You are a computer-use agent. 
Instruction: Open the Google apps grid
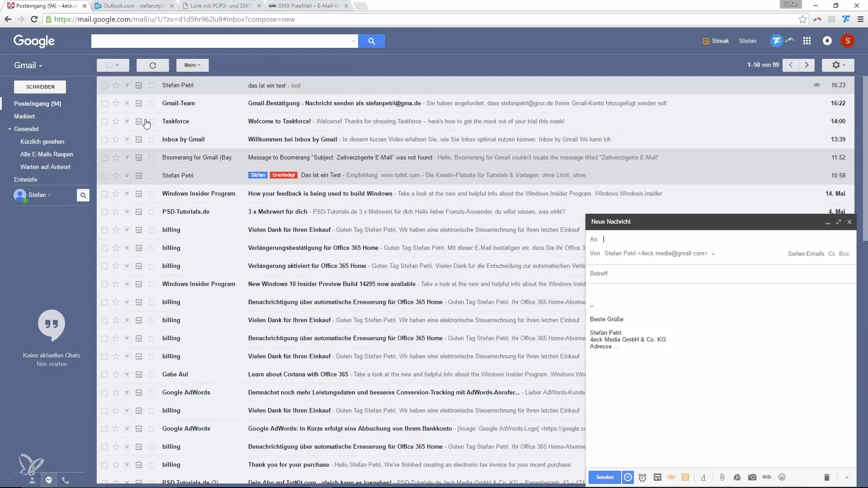click(807, 41)
